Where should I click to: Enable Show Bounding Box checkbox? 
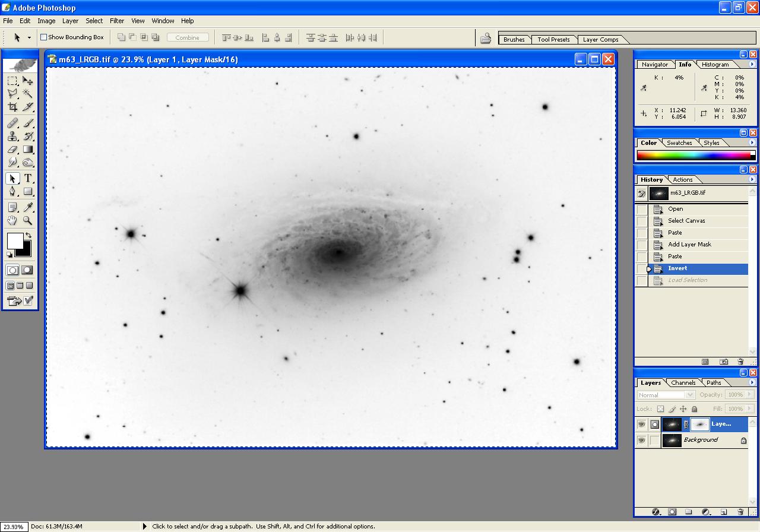pyautogui.click(x=43, y=37)
